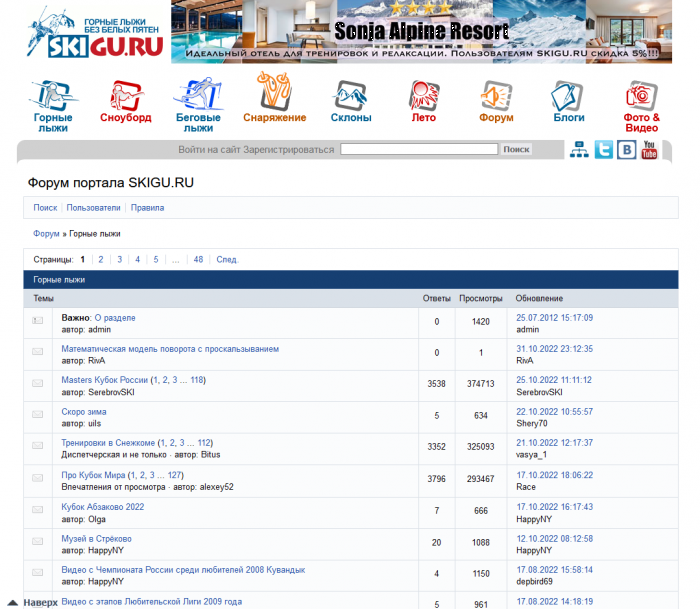Open Masters Кубок России topic
This screenshot has height=609, width=700.
click(x=104, y=380)
